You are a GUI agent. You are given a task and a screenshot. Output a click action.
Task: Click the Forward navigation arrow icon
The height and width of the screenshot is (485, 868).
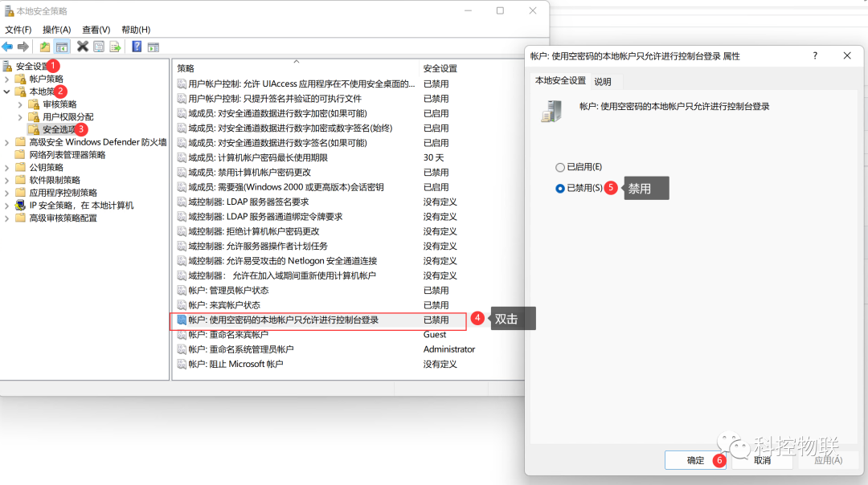[x=23, y=46]
